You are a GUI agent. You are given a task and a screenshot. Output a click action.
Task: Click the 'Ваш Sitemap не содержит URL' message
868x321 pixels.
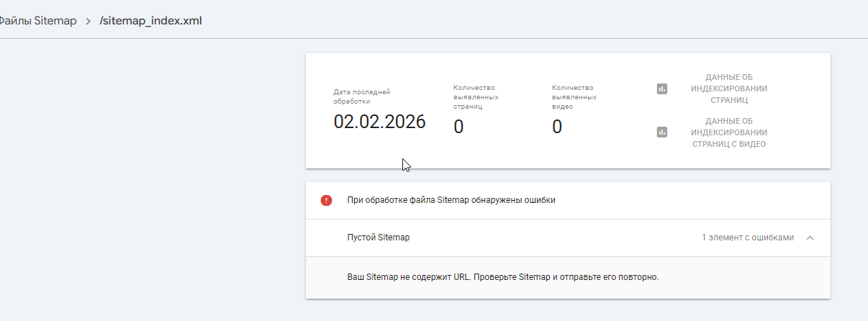(502, 277)
